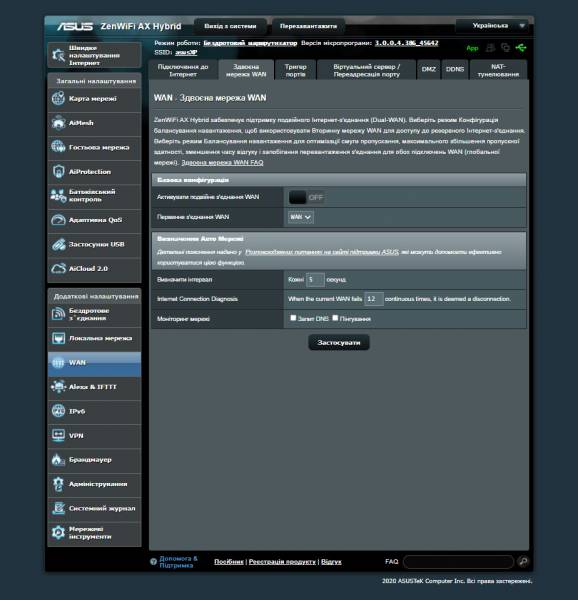Image resolution: width=578 pixels, height=600 pixels.
Task: Switch to the DDNS tab
Action: tap(455, 70)
